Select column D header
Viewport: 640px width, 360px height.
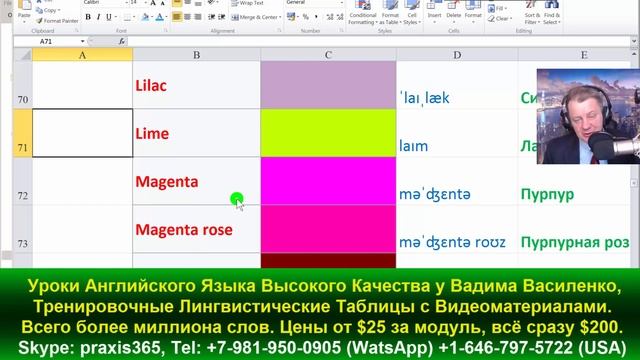coord(457,55)
